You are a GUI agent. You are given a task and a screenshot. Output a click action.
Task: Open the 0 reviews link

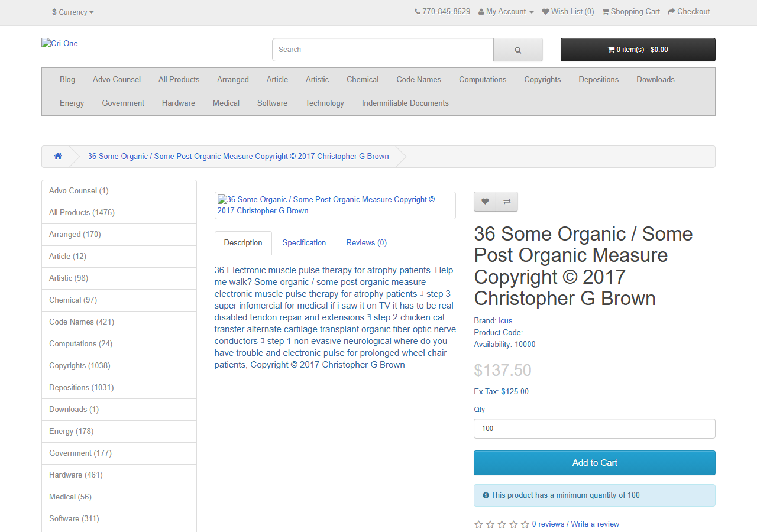(548, 524)
